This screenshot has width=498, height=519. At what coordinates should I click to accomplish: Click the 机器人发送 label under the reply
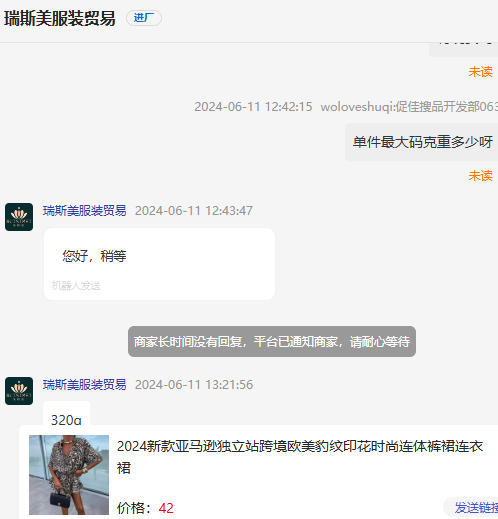pyautogui.click(x=76, y=286)
